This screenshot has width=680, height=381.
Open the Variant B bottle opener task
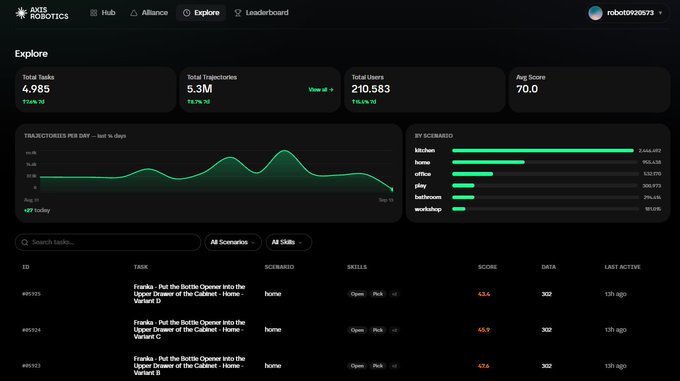coord(190,365)
